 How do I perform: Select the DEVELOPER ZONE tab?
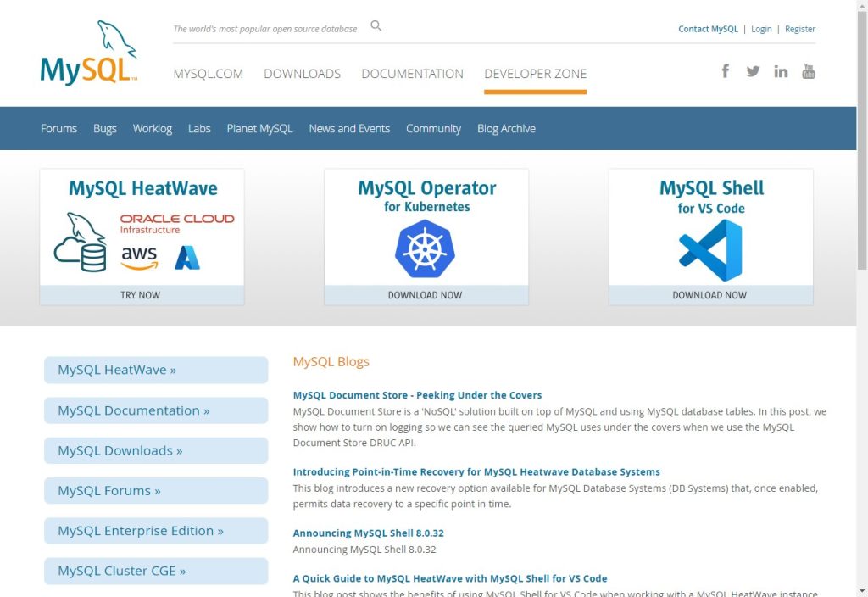click(x=536, y=74)
